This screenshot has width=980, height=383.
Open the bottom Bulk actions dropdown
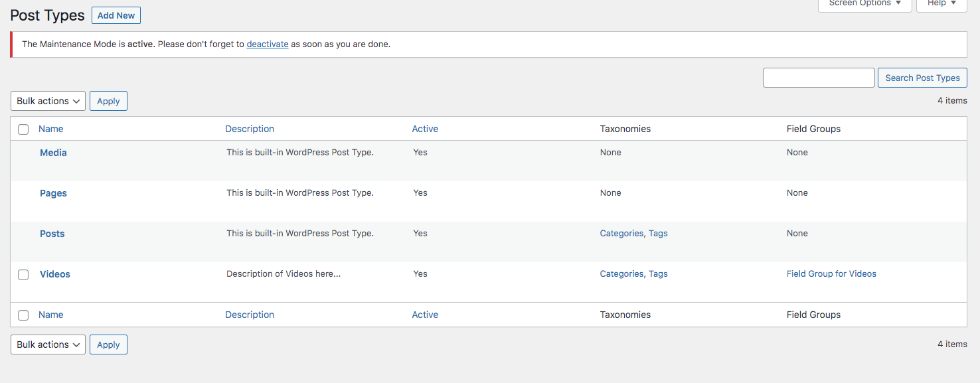pos(48,345)
